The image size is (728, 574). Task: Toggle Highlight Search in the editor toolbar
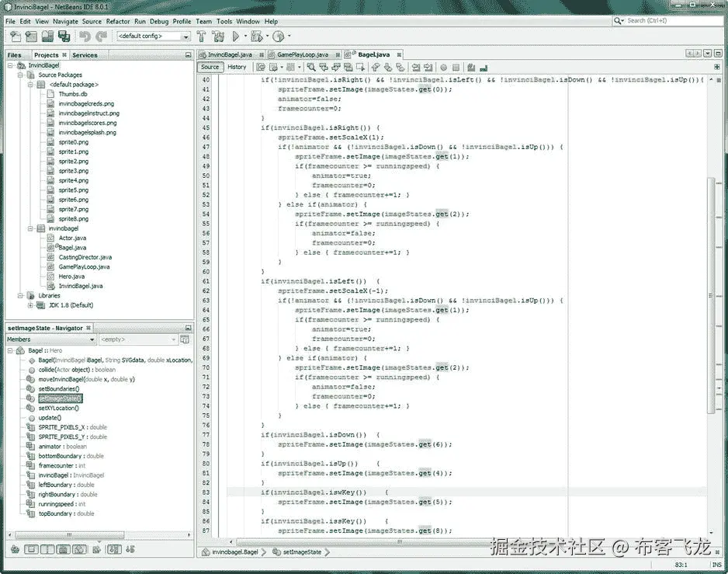click(349, 67)
